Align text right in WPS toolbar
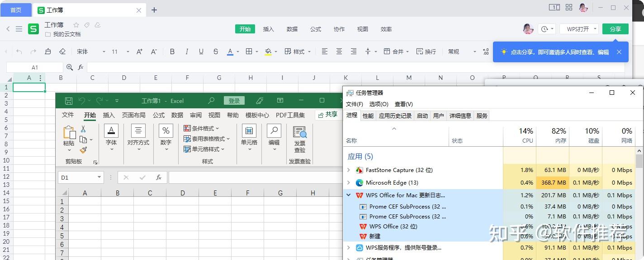Viewport: 644px width, 260px height. [x=354, y=52]
